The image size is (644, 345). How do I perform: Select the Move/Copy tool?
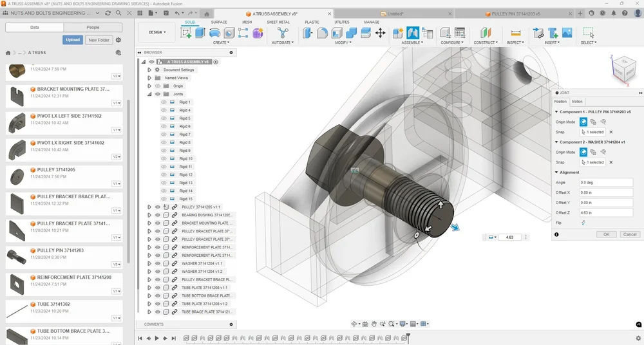point(381,33)
